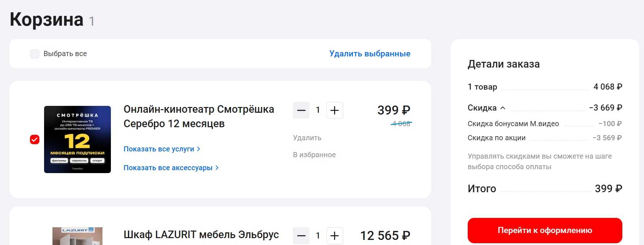The image size is (644, 245).
Task: Decrease Смотрёшка subscription quantity with minus
Action: (301, 110)
